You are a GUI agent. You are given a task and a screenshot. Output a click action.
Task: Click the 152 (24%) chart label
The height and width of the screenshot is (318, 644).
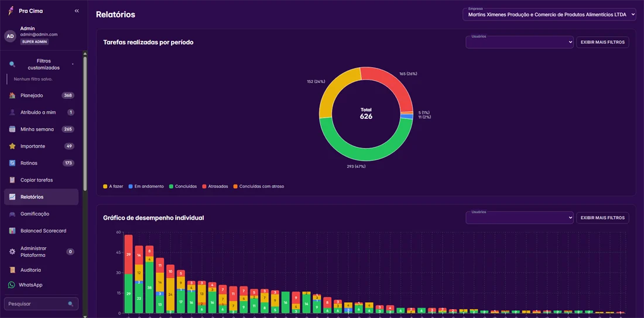[316, 81]
